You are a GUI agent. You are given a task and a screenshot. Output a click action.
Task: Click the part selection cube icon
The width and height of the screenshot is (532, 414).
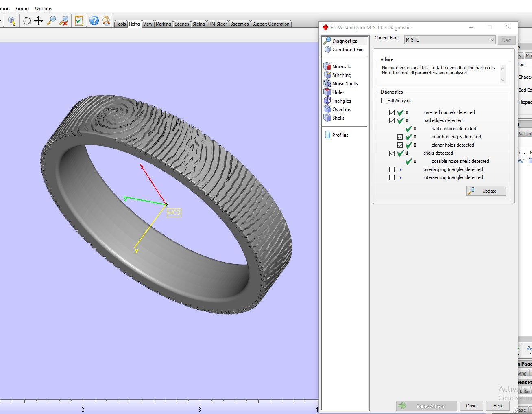click(x=12, y=21)
